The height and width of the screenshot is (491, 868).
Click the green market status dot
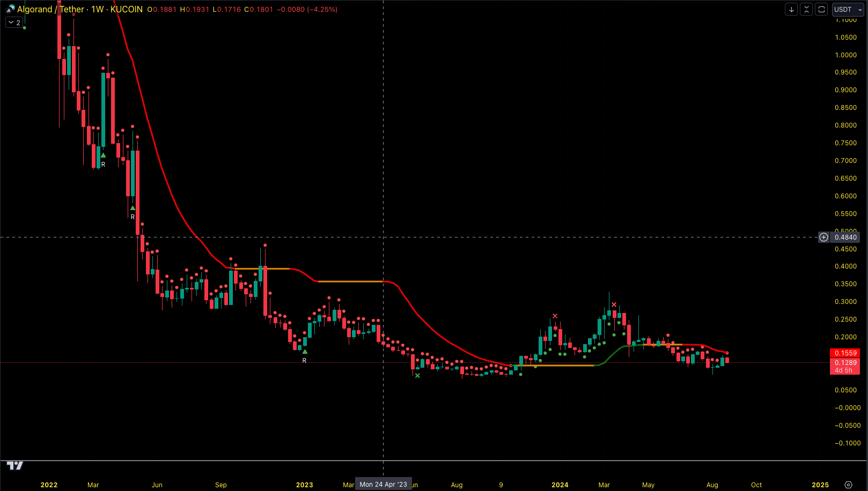click(25, 28)
